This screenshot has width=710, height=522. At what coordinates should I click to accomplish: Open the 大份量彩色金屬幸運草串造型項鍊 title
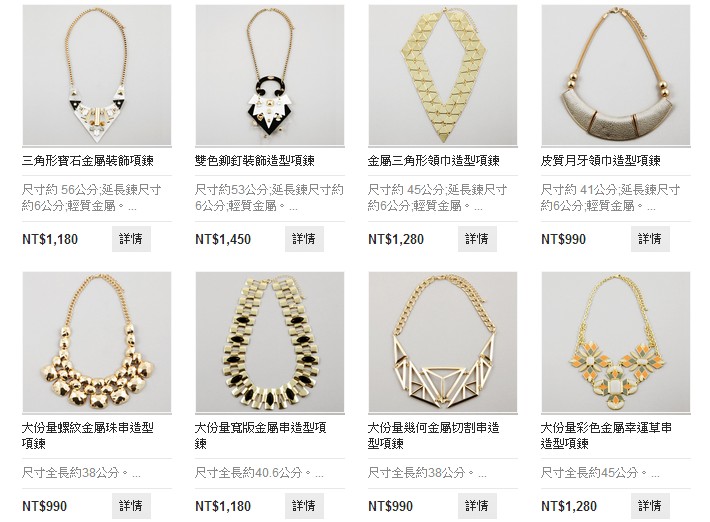pos(606,435)
